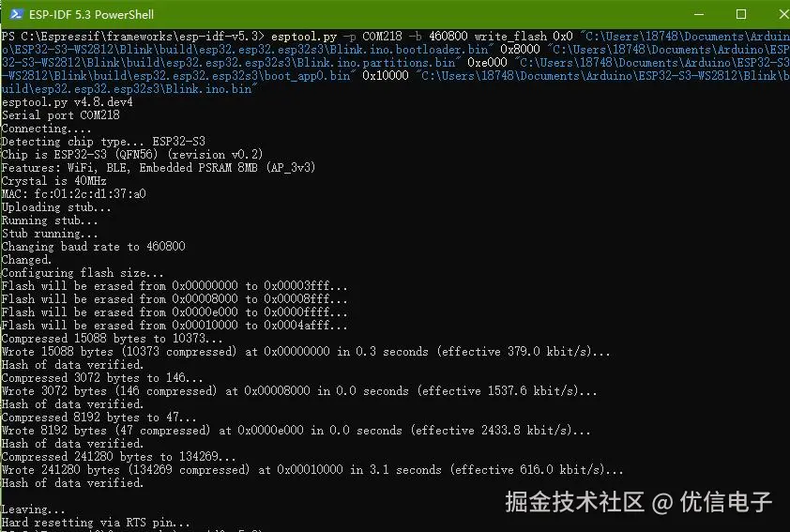Click the 'Changed.' line
This screenshot has height=532, width=790.
pos(26,260)
